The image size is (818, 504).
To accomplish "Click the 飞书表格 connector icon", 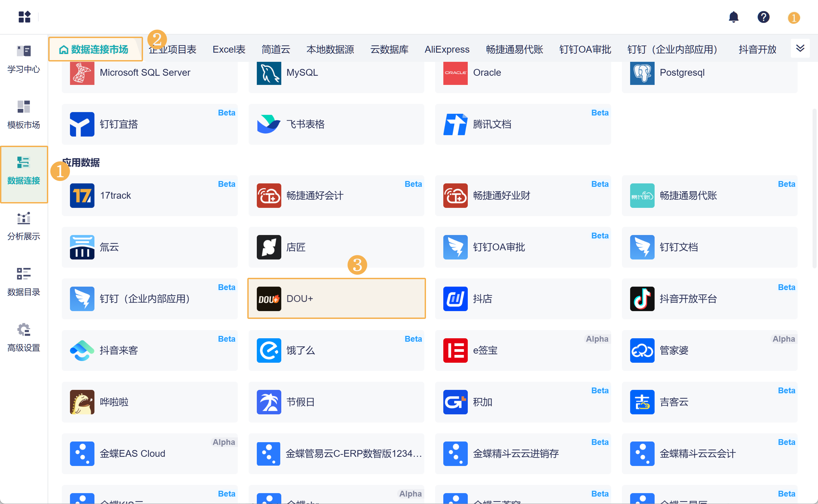I will pyautogui.click(x=269, y=124).
